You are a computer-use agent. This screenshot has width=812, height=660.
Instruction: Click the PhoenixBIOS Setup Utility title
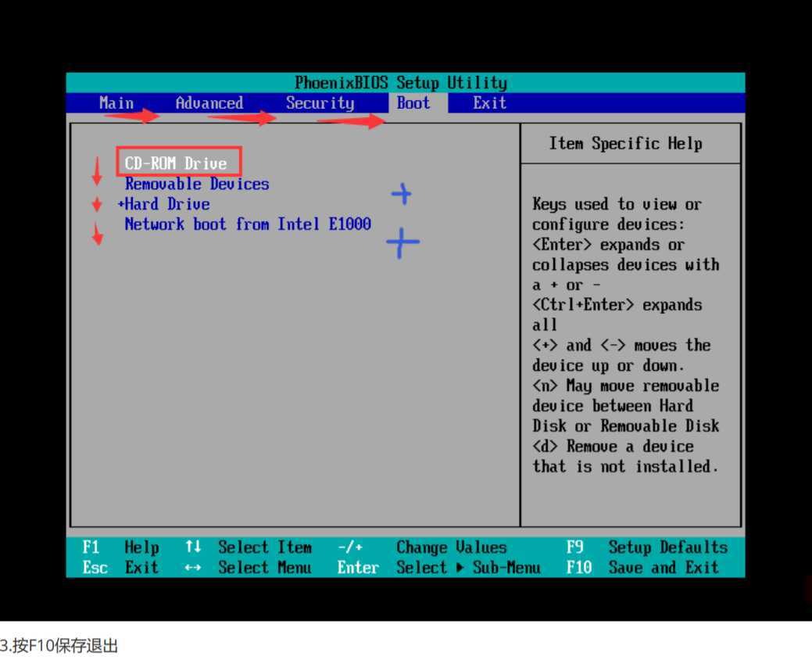click(x=401, y=82)
